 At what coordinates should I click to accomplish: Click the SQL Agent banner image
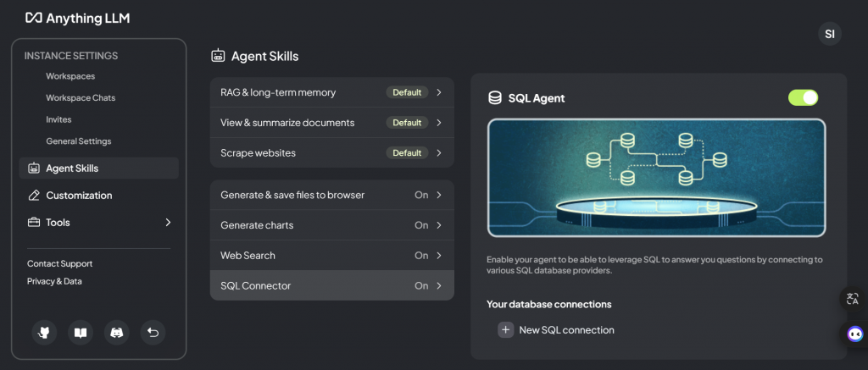[x=656, y=178]
